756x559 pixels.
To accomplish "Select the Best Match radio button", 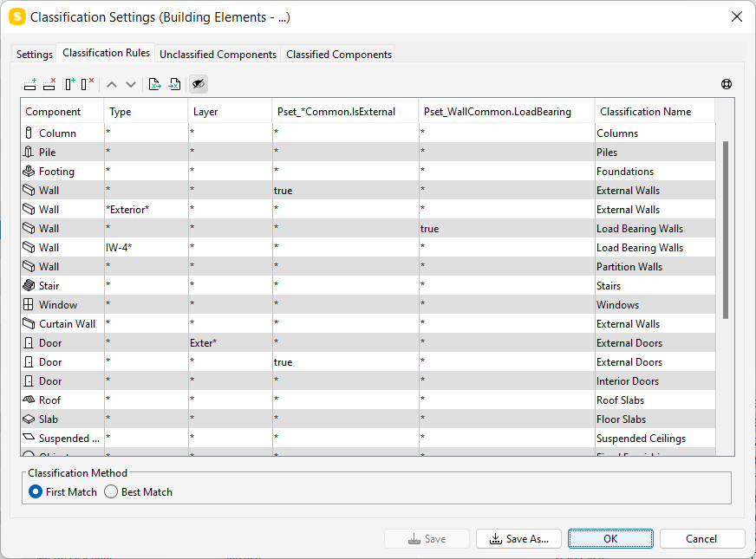I will pyautogui.click(x=111, y=491).
